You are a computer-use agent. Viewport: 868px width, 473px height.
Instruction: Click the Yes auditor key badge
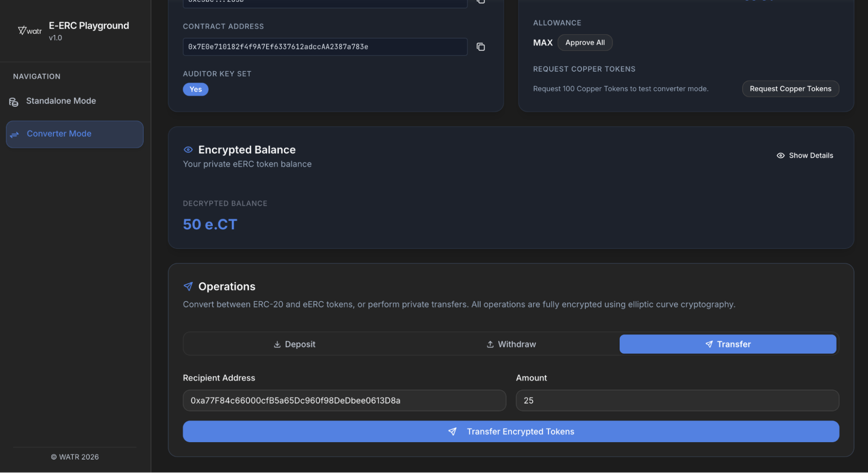tap(195, 89)
